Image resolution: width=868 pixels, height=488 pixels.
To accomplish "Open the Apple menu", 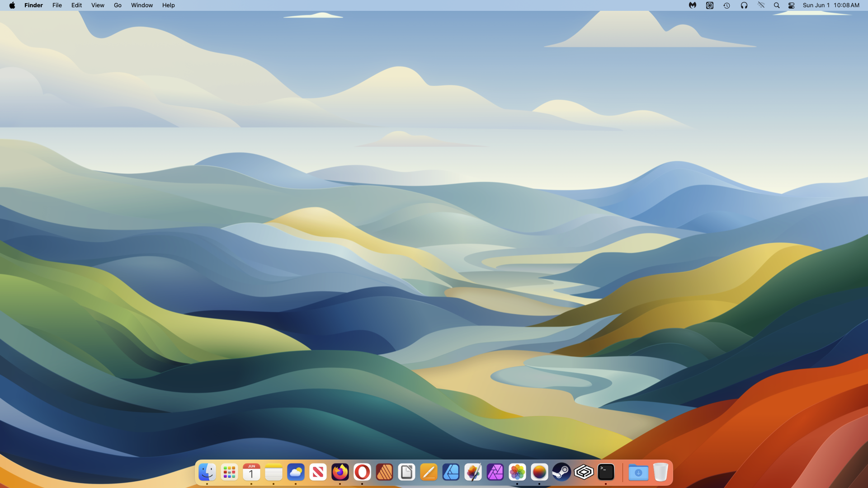I will click(12, 5).
